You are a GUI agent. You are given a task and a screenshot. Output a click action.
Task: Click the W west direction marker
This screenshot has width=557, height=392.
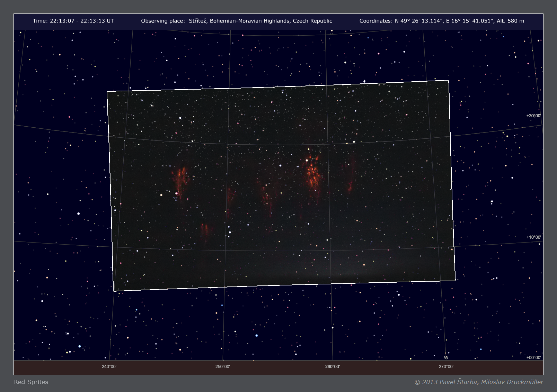click(446, 358)
